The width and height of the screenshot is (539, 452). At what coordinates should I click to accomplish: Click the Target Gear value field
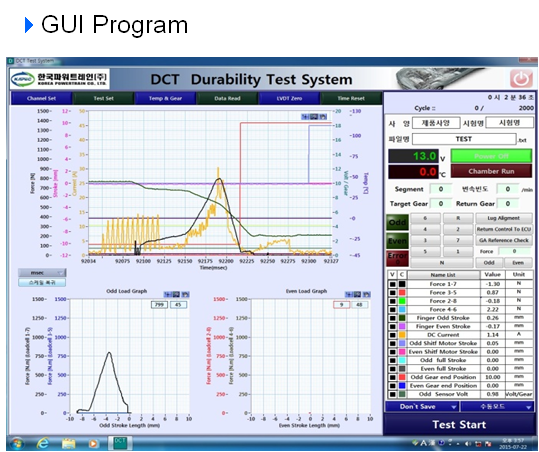coord(441,204)
